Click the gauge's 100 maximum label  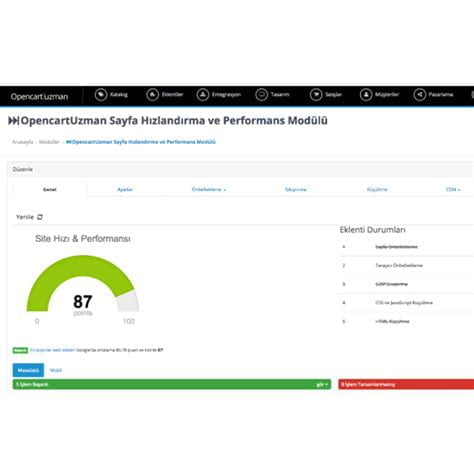129,321
